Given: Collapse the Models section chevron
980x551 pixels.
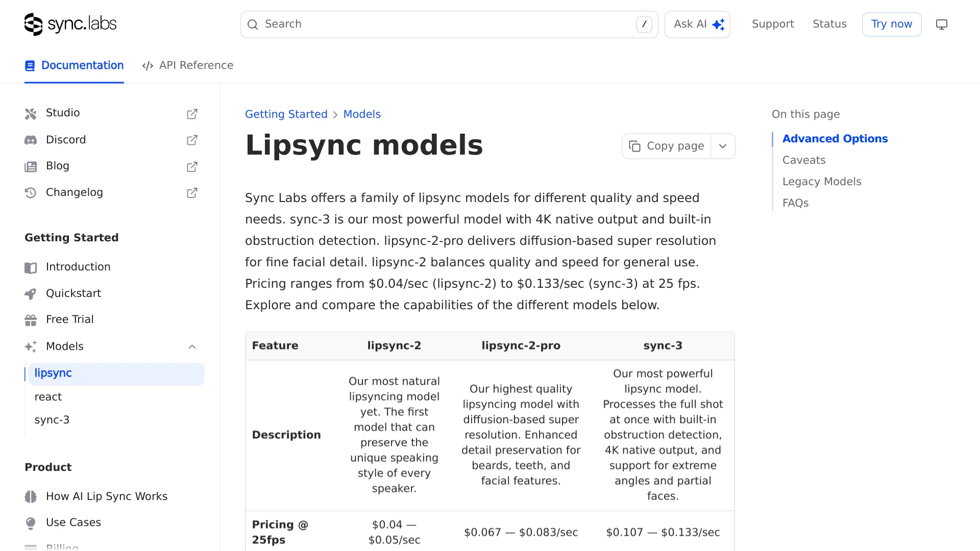Looking at the screenshot, I should [x=192, y=347].
